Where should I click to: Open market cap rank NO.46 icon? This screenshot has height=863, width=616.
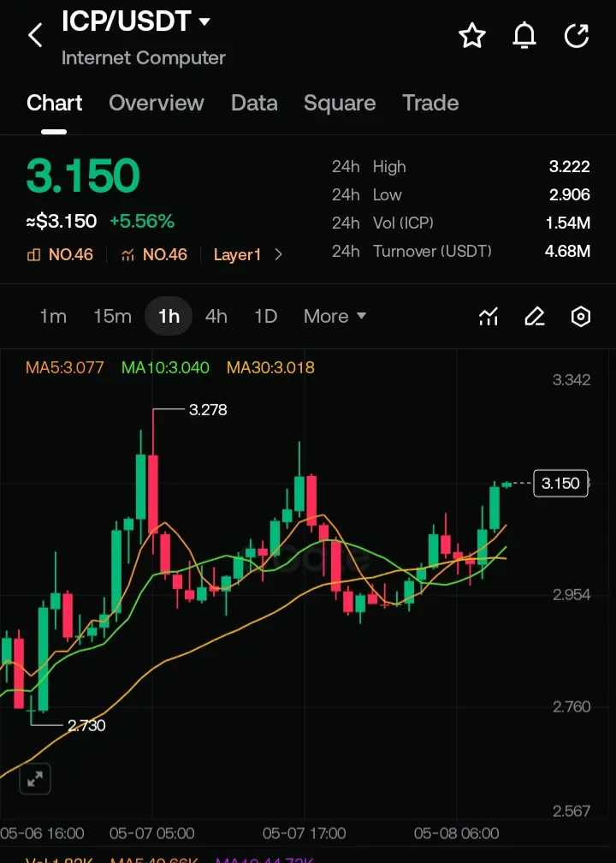pos(33,255)
